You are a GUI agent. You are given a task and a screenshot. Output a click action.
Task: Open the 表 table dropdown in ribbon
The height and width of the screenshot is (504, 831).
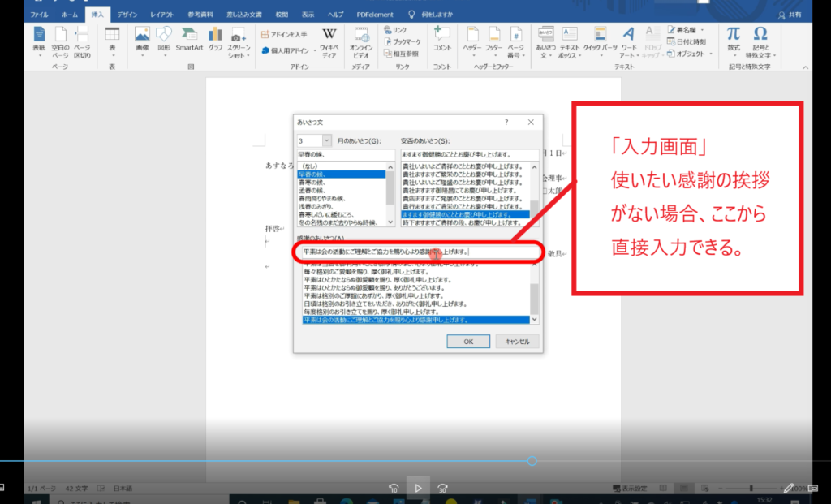[x=113, y=39]
